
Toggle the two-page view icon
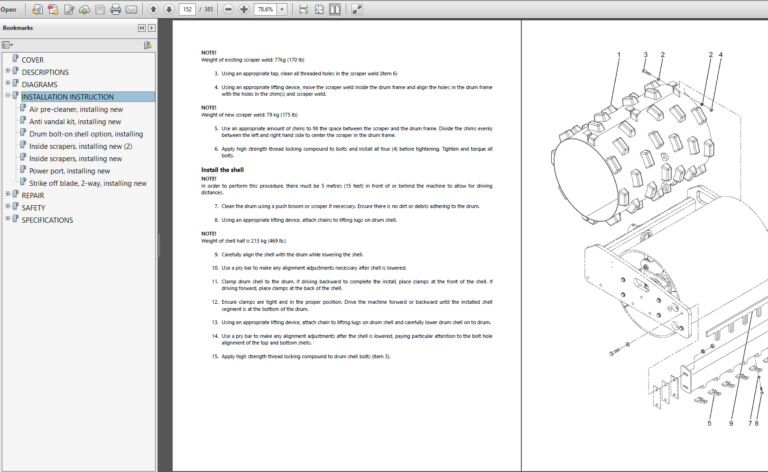[335, 9]
